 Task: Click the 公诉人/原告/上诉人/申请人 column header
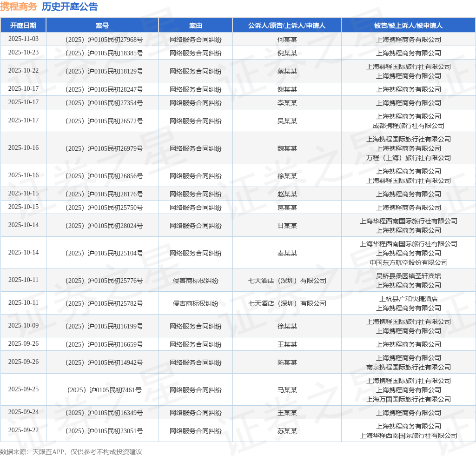pyautogui.click(x=287, y=26)
